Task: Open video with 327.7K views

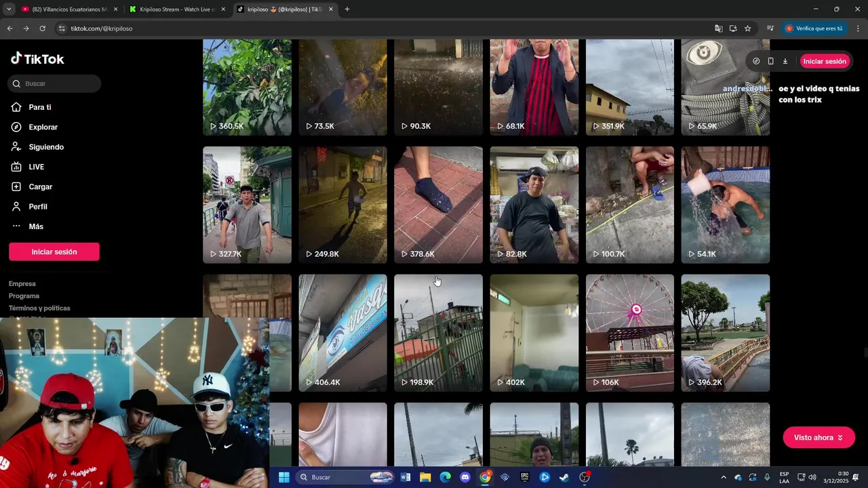Action: click(x=247, y=205)
